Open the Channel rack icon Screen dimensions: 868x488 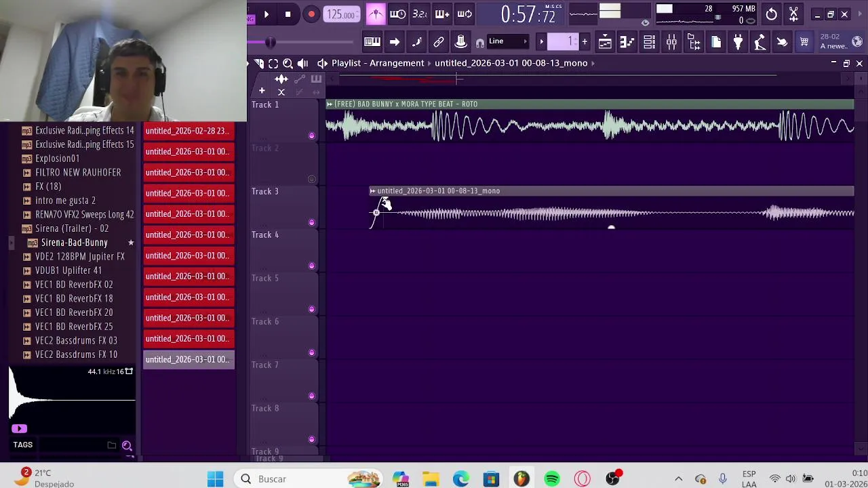649,42
